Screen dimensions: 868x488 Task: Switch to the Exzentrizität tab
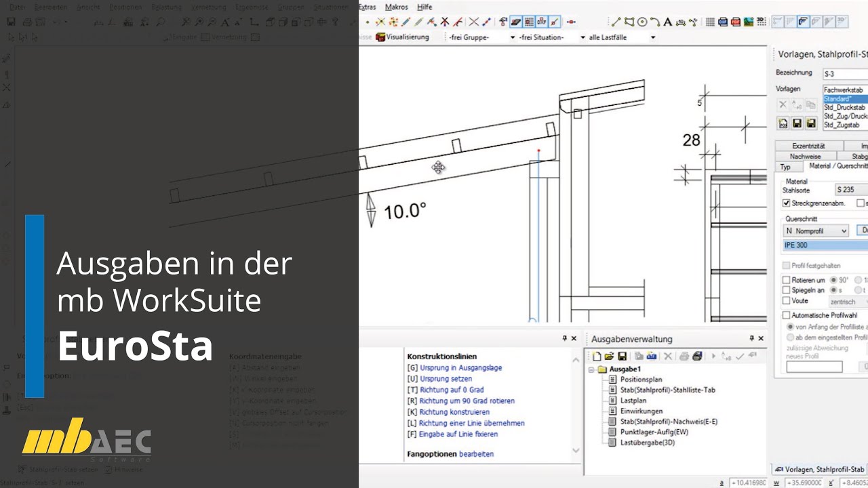coord(808,146)
